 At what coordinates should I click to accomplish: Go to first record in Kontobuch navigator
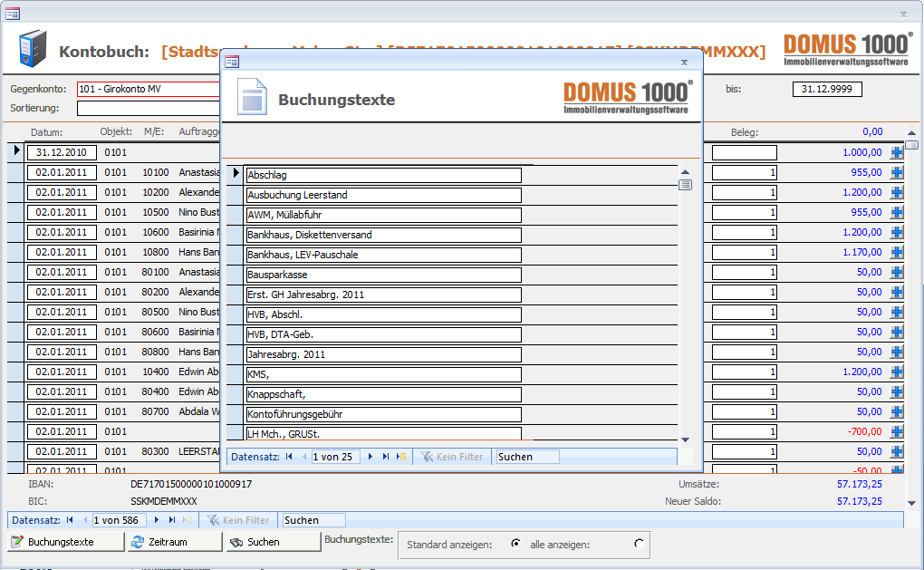[70, 520]
